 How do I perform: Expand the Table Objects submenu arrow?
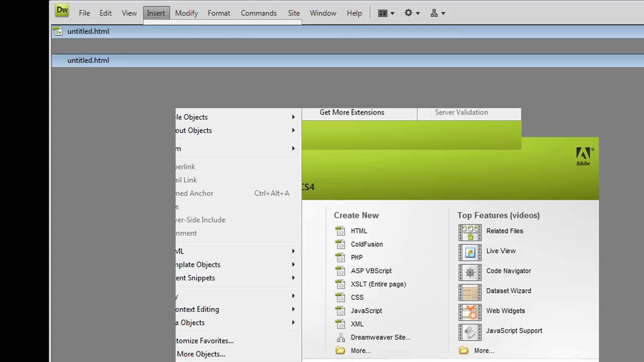tap(293, 117)
